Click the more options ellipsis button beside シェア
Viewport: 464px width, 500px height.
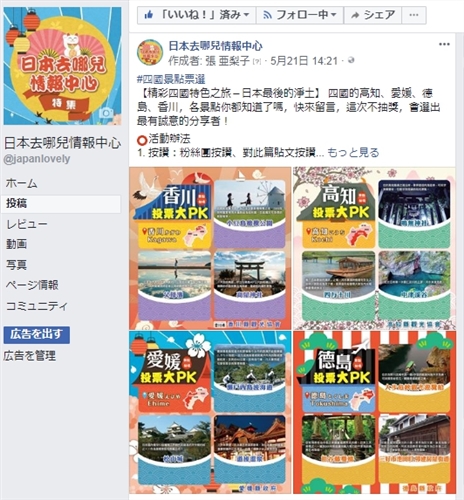[414, 15]
